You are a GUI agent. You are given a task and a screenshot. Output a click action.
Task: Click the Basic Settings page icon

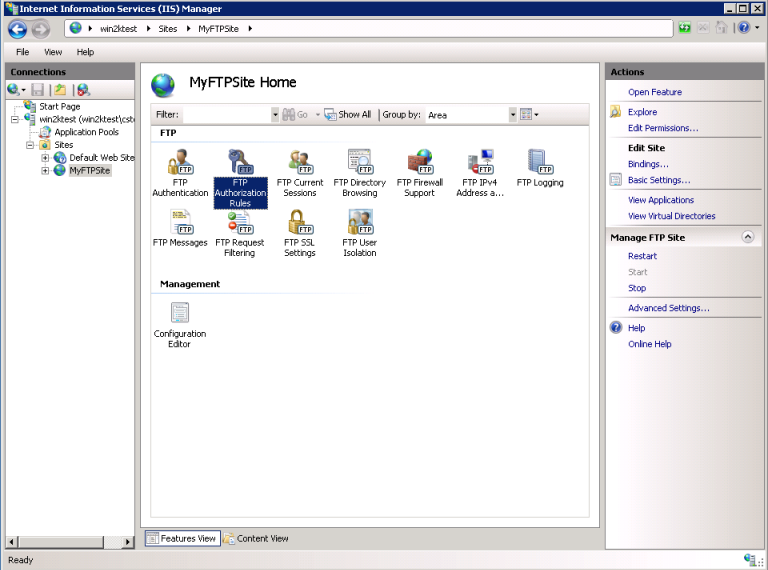point(616,180)
